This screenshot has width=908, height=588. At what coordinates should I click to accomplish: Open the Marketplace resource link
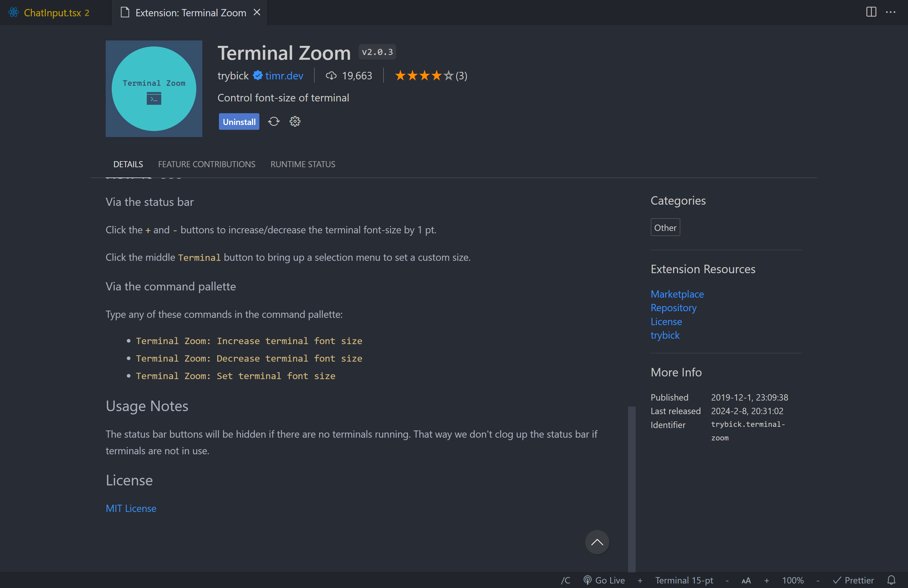(x=677, y=294)
